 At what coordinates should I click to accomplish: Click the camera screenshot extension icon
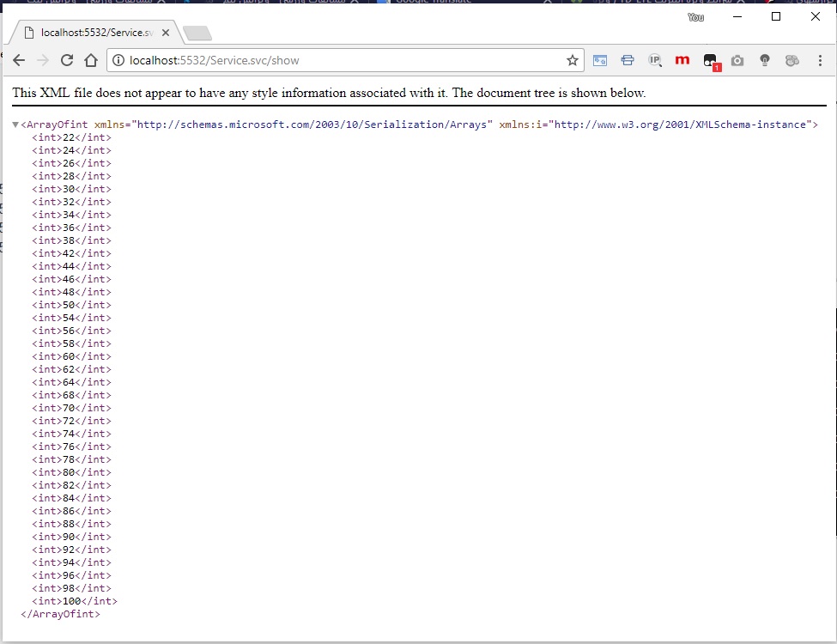point(737,60)
